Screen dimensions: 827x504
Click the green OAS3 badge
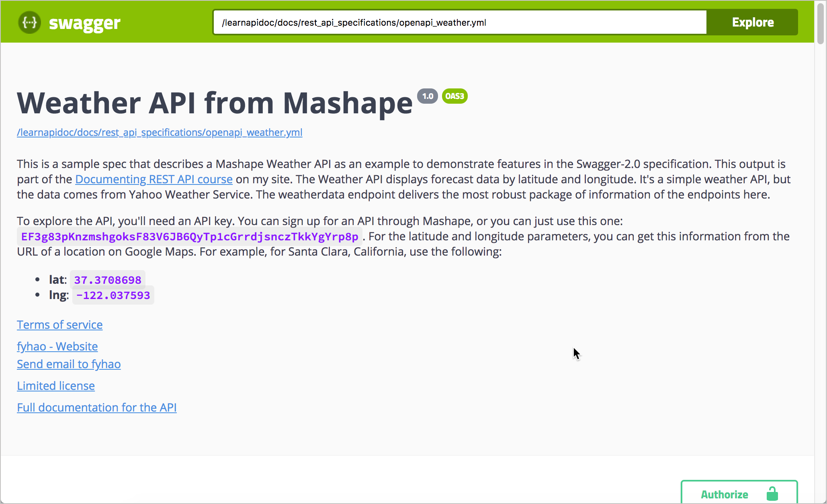(x=454, y=96)
